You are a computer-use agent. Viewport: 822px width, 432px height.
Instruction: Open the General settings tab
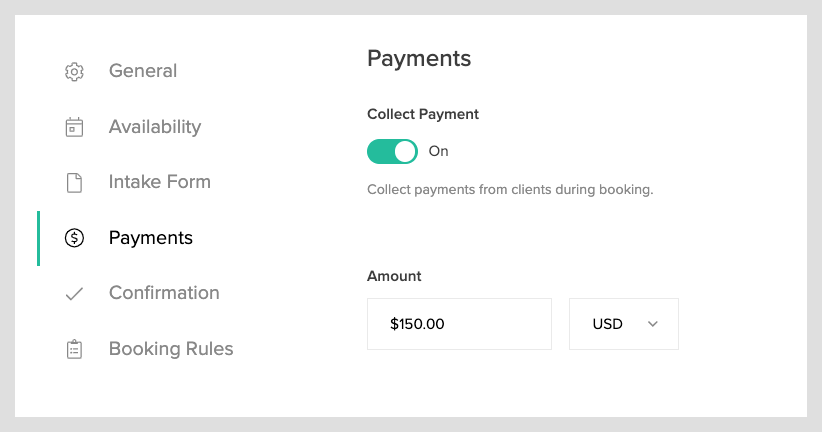tap(143, 71)
